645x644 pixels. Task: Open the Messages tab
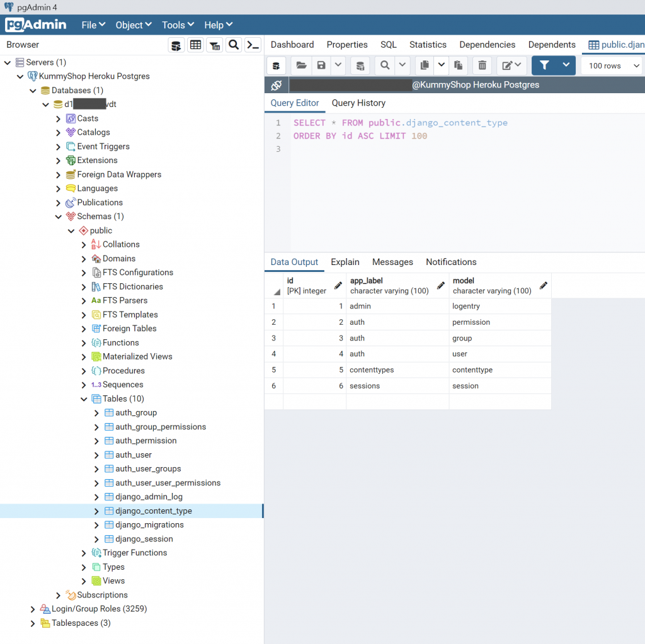pyautogui.click(x=392, y=263)
